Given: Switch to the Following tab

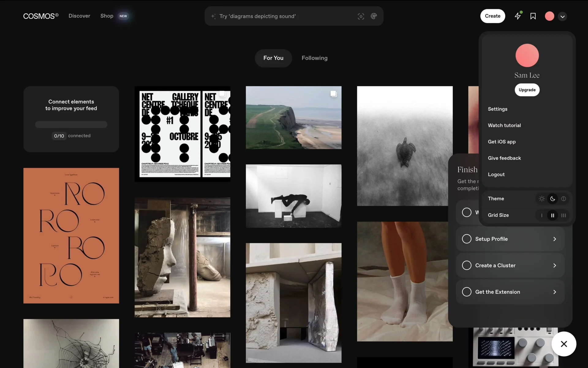Looking at the screenshot, I should coord(315,58).
